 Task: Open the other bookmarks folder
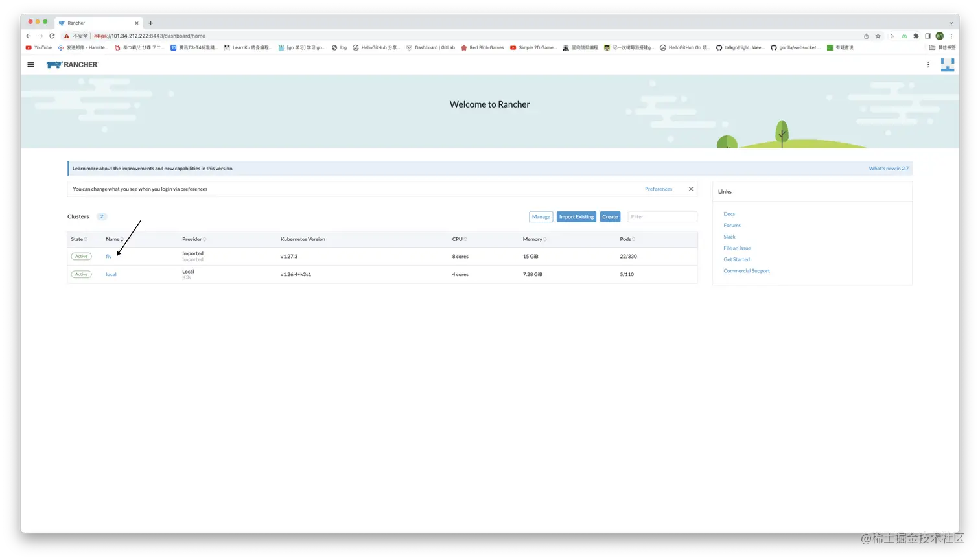[x=942, y=47]
